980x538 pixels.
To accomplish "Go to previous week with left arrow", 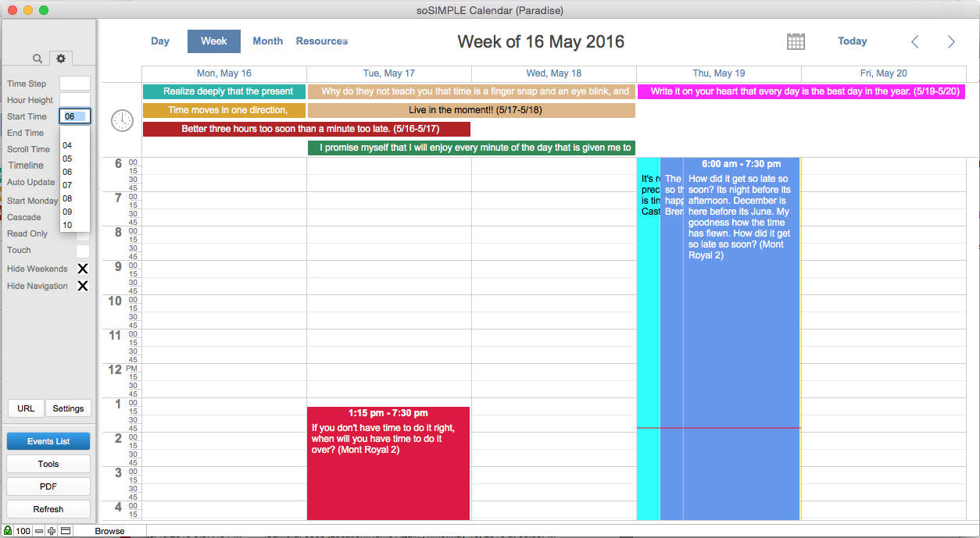I will (x=915, y=41).
